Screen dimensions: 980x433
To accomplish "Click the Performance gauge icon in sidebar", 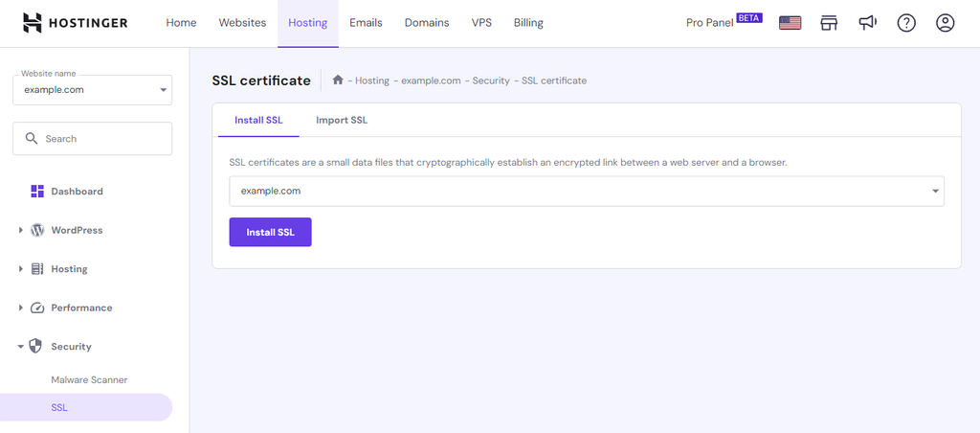I will (x=37, y=308).
